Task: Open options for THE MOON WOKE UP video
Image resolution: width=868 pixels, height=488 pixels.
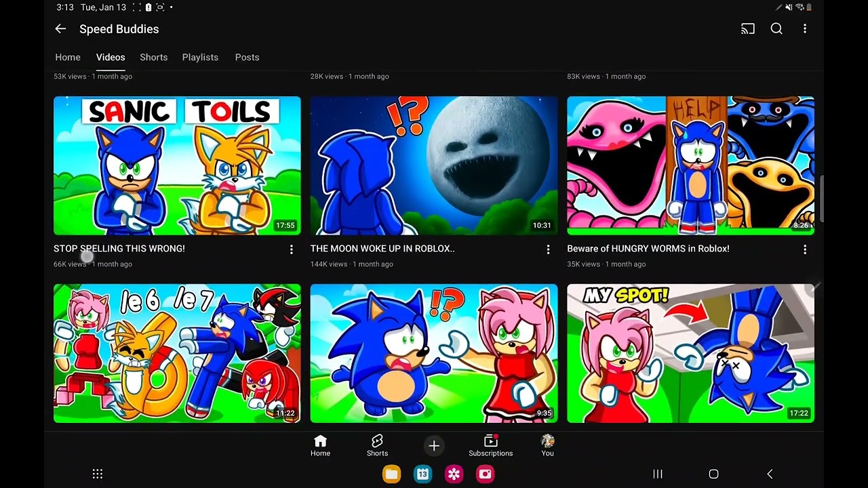Action: pos(548,249)
